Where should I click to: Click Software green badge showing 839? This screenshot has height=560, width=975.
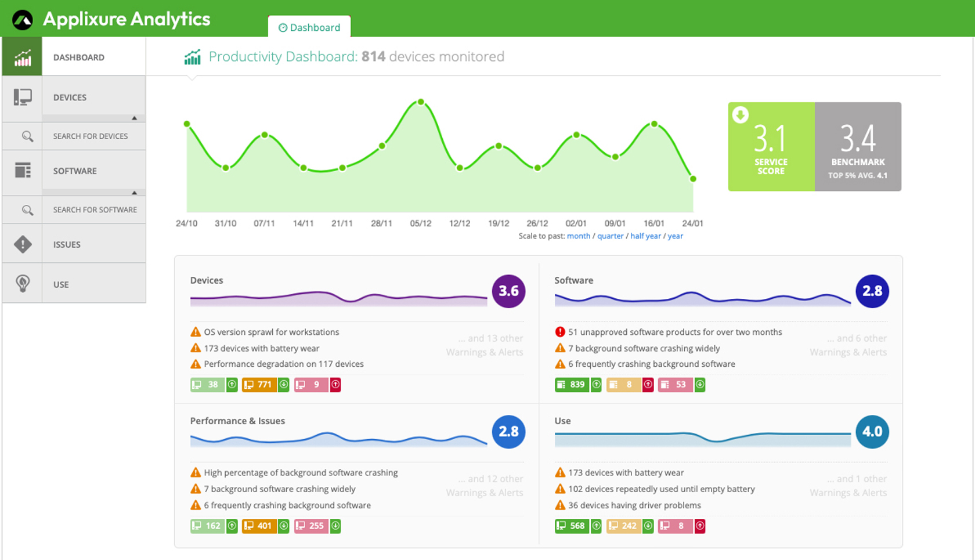(x=572, y=385)
